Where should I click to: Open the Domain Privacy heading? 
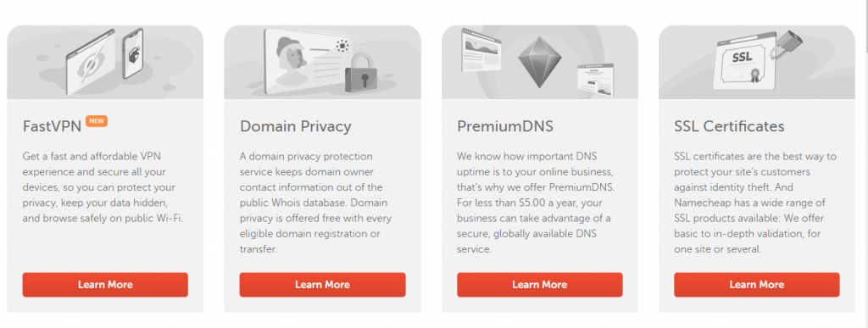pos(296,126)
